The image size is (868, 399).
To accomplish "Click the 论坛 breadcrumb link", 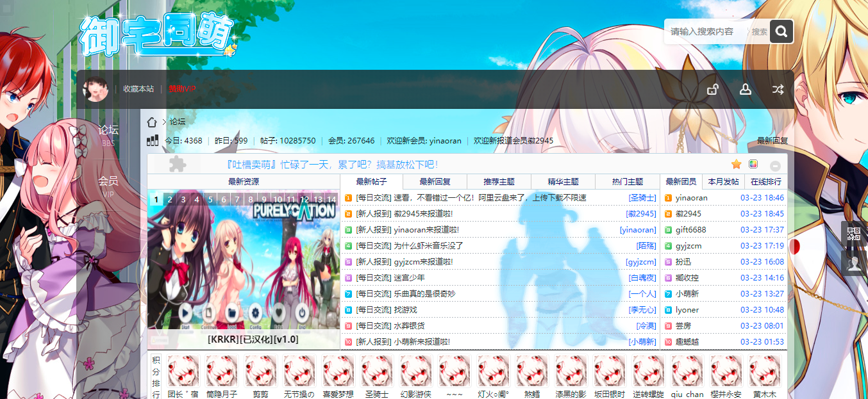I will pyautogui.click(x=178, y=122).
